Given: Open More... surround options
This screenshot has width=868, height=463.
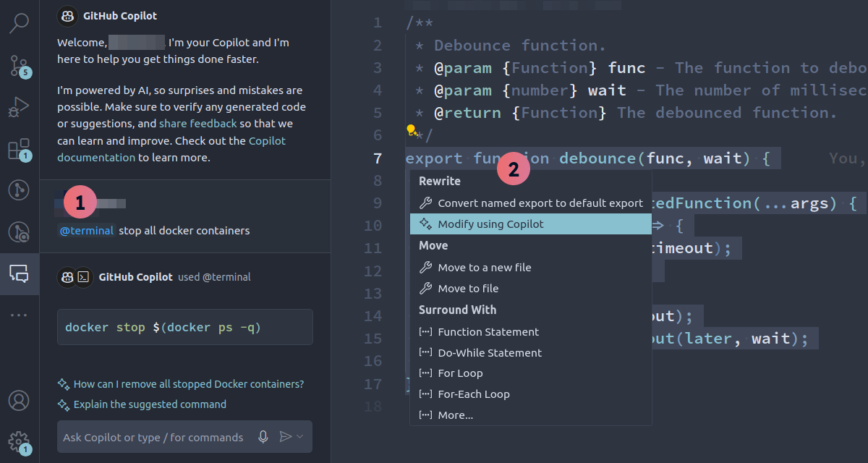Looking at the screenshot, I should (x=531, y=415).
